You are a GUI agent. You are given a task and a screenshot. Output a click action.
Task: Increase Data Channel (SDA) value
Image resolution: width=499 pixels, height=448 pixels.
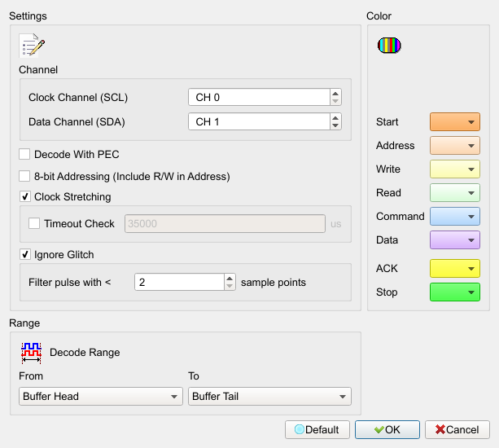[335, 118]
